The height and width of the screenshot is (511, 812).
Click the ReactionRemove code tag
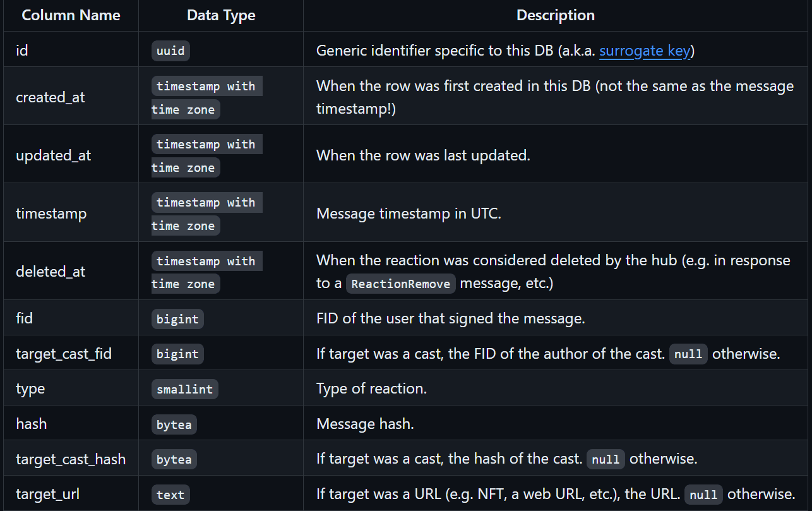402,284
